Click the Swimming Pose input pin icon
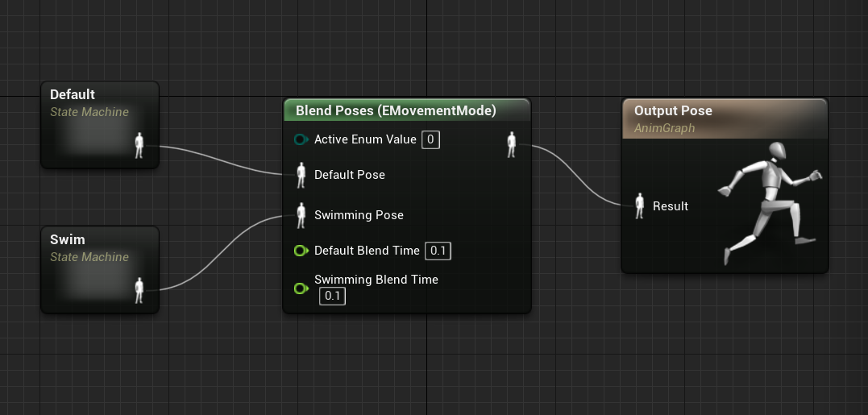This screenshot has height=415, width=868. pyautogui.click(x=301, y=215)
